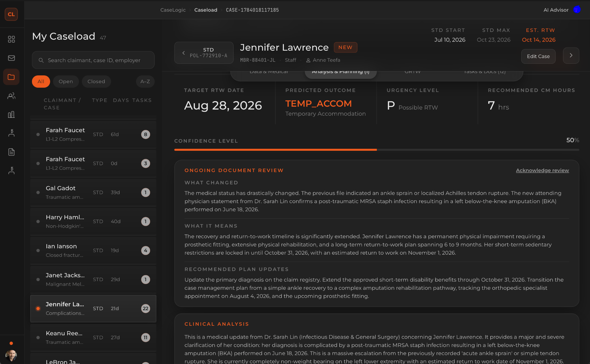This screenshot has width=590, height=364.
Task: Open the employers building icon in sidebar
Action: pyautogui.click(x=11, y=115)
